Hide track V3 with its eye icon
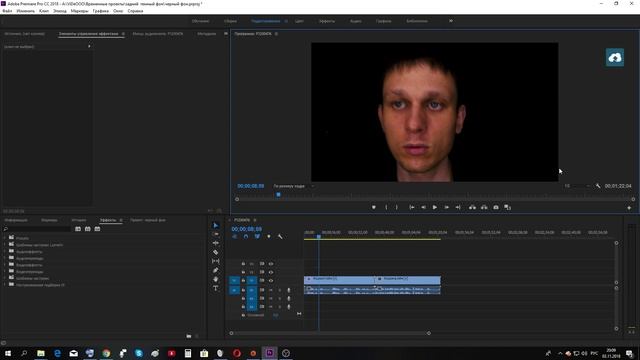Image resolution: width=640 pixels, height=360 pixels. click(271, 264)
